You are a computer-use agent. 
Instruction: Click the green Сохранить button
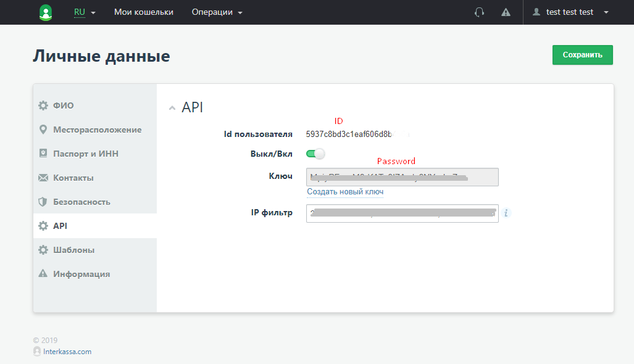[582, 55]
